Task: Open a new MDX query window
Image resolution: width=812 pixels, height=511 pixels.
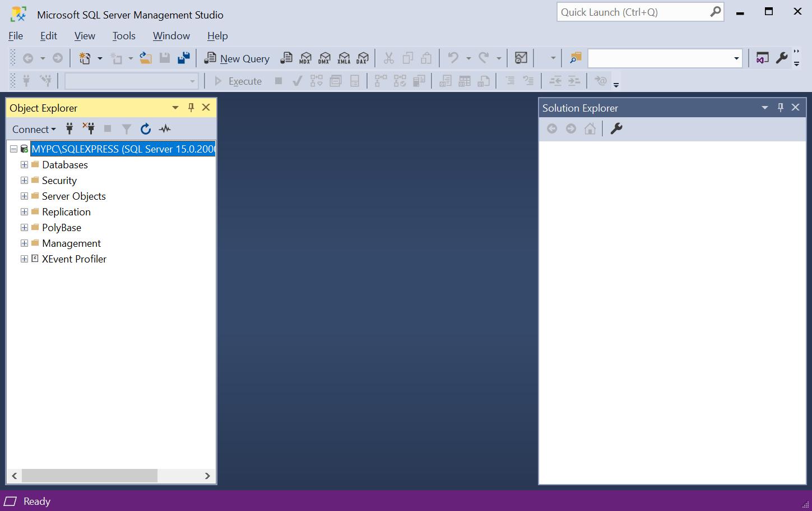Action: click(305, 58)
